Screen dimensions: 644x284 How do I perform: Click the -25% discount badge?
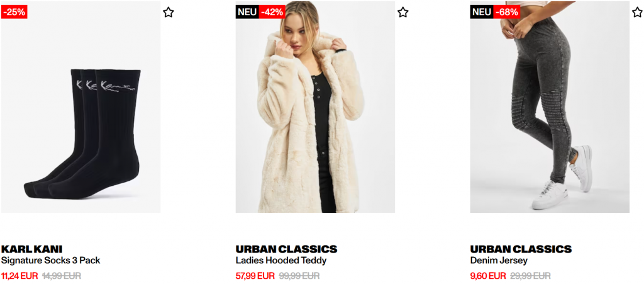coord(14,13)
